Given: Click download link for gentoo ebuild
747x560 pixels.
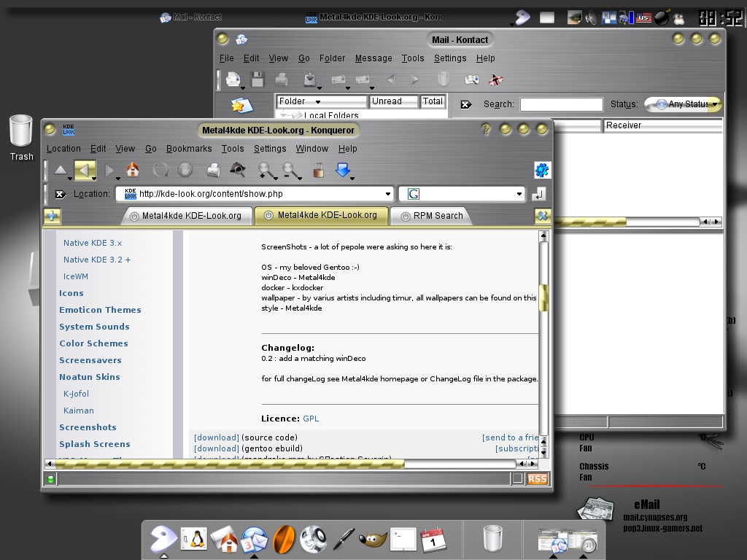Looking at the screenshot, I should pyautogui.click(x=216, y=448).
